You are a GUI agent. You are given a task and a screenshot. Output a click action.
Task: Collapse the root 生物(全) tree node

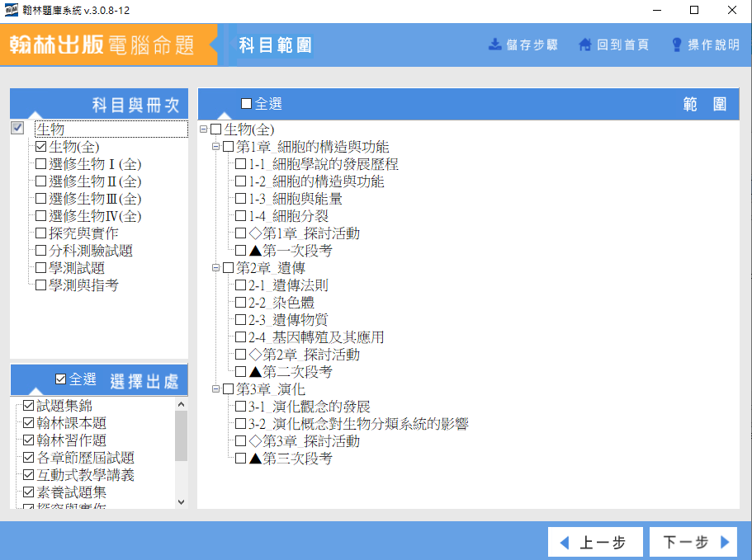(204, 129)
